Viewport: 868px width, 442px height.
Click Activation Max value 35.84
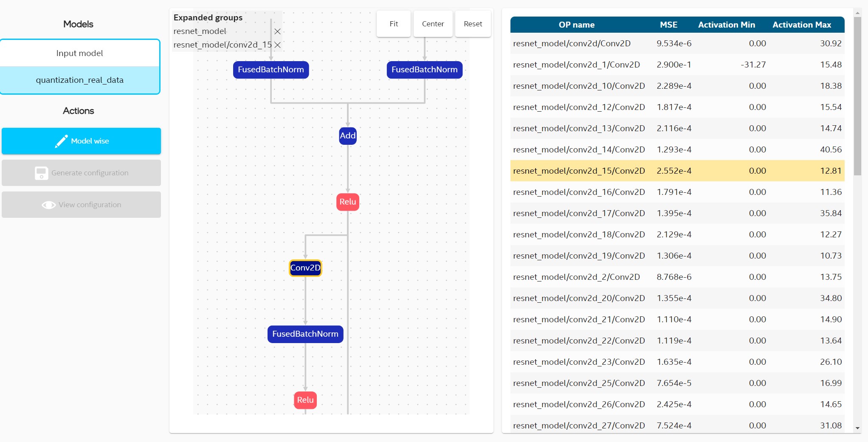tap(831, 213)
